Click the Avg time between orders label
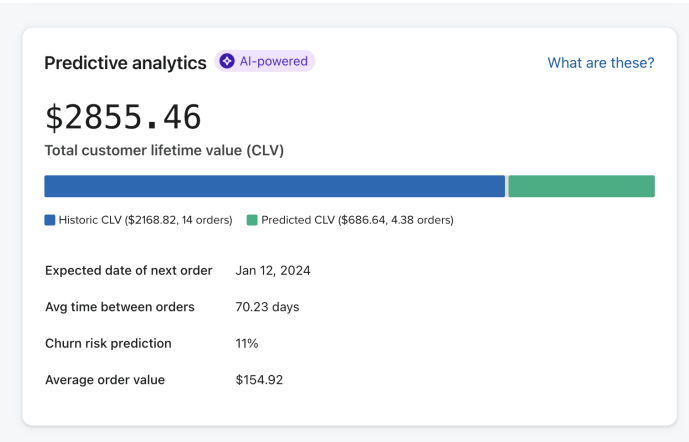 [120, 307]
